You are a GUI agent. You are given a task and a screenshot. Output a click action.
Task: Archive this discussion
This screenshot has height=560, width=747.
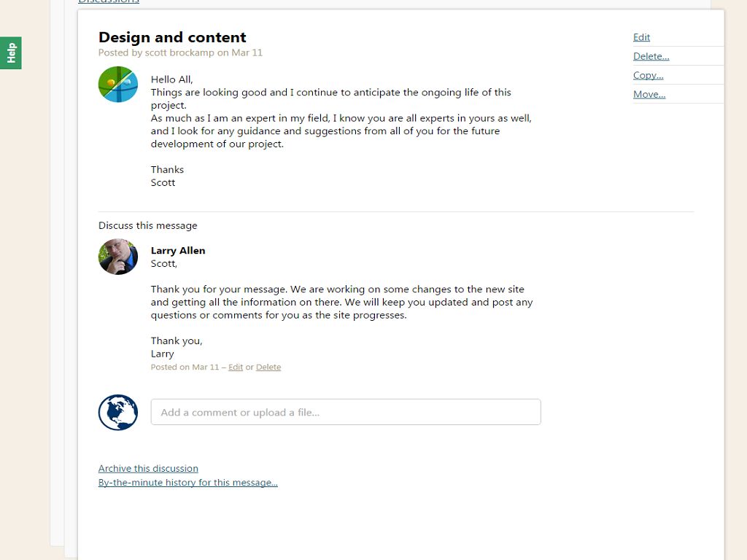(x=148, y=468)
